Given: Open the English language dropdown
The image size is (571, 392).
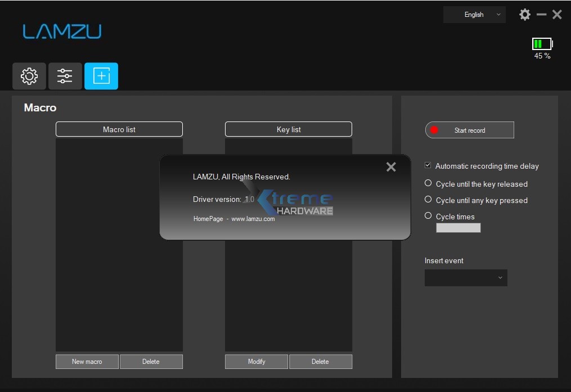Looking at the screenshot, I should point(474,15).
